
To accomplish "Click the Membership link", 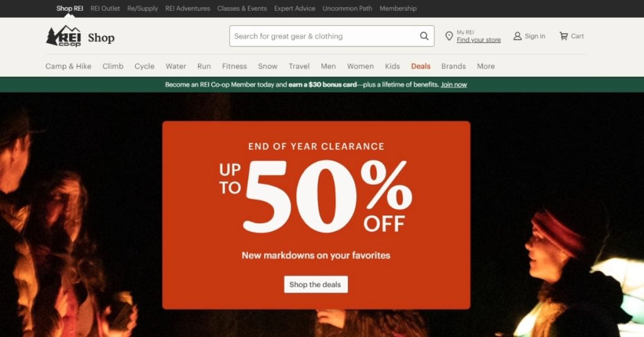I will point(398,8).
